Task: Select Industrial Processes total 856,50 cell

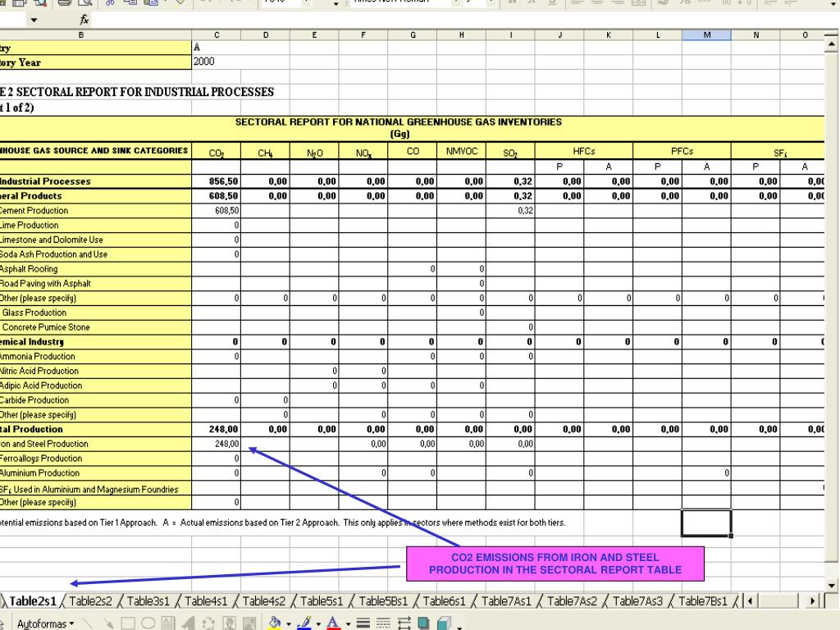Action: click(x=217, y=181)
